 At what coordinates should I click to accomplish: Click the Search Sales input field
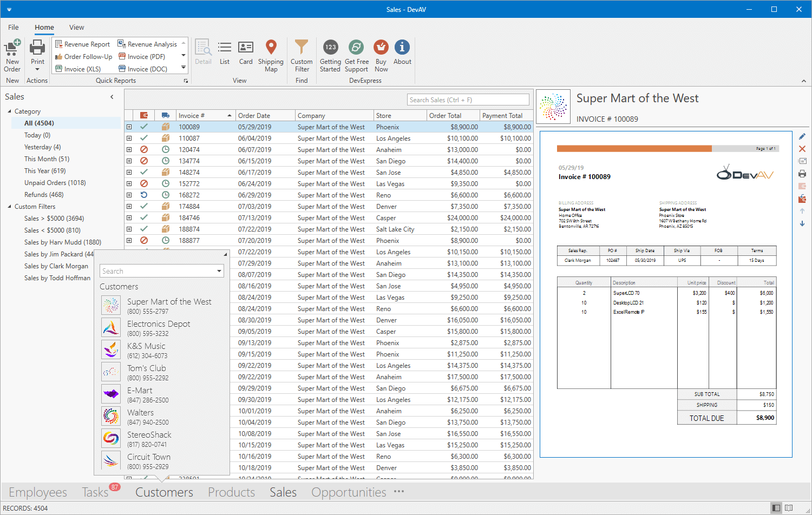tap(468, 100)
